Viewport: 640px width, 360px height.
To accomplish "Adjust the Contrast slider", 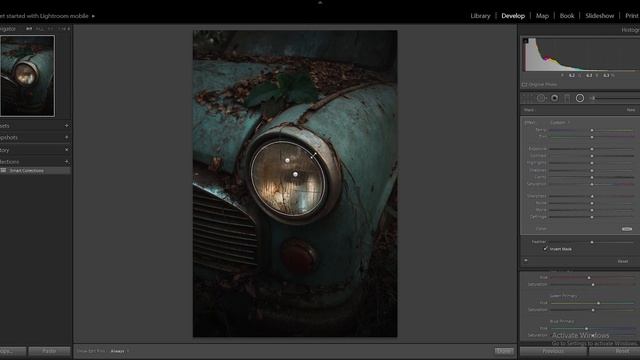I will click(592, 156).
